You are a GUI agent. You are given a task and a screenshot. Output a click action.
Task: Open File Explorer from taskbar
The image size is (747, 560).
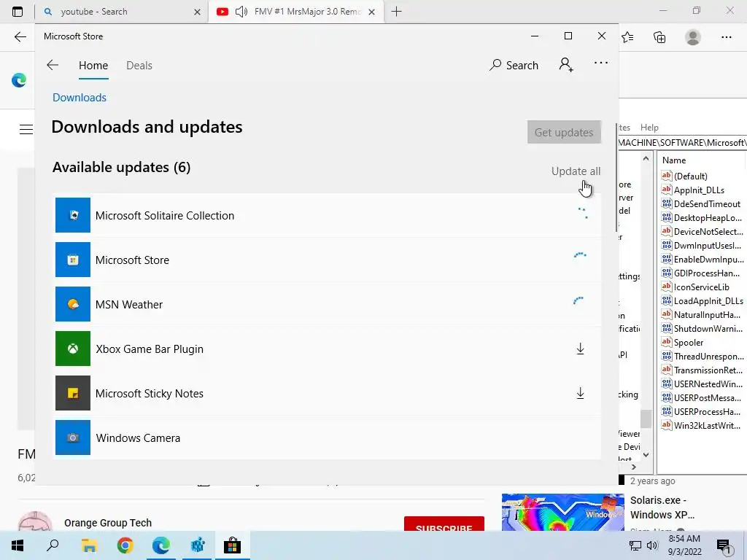coord(89,545)
